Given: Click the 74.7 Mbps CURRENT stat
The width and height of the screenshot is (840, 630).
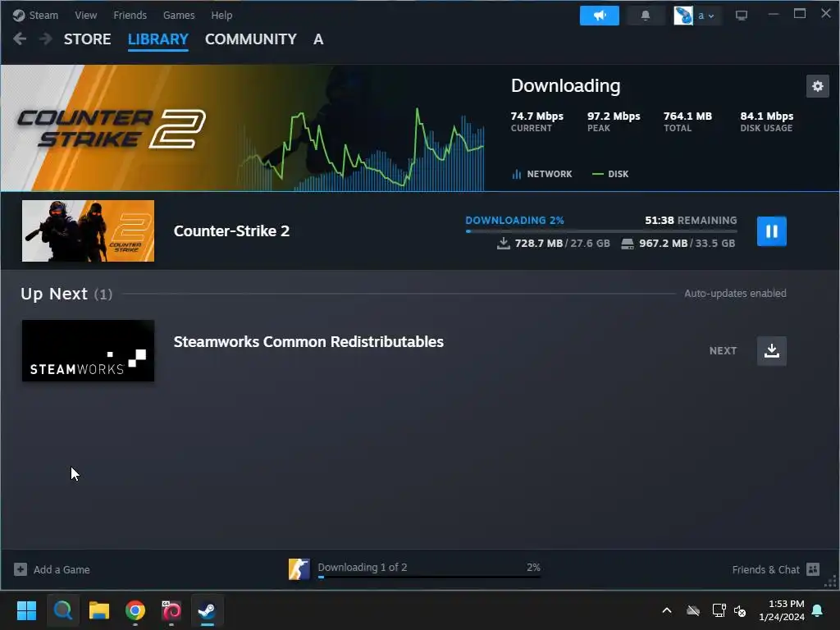Looking at the screenshot, I should 536,121.
